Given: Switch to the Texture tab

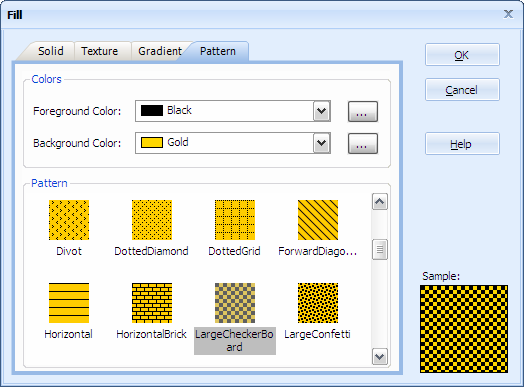Looking at the screenshot, I should pyautogui.click(x=99, y=51).
